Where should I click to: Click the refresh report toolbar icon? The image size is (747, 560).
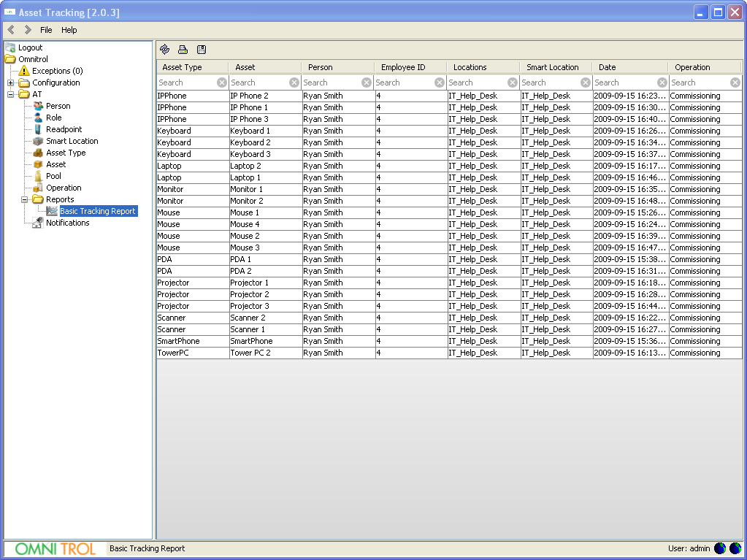[x=164, y=50]
